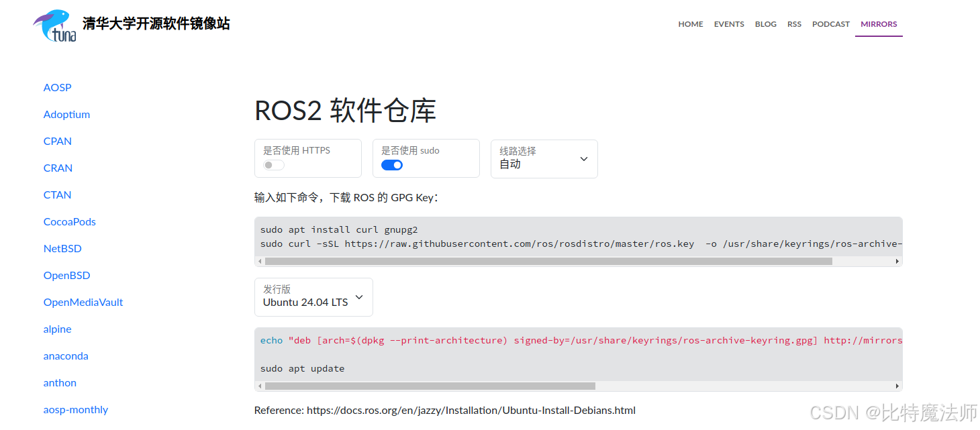Click the GPG key code block scrollbar thumb
This screenshot has width=980, height=430.
click(548, 261)
